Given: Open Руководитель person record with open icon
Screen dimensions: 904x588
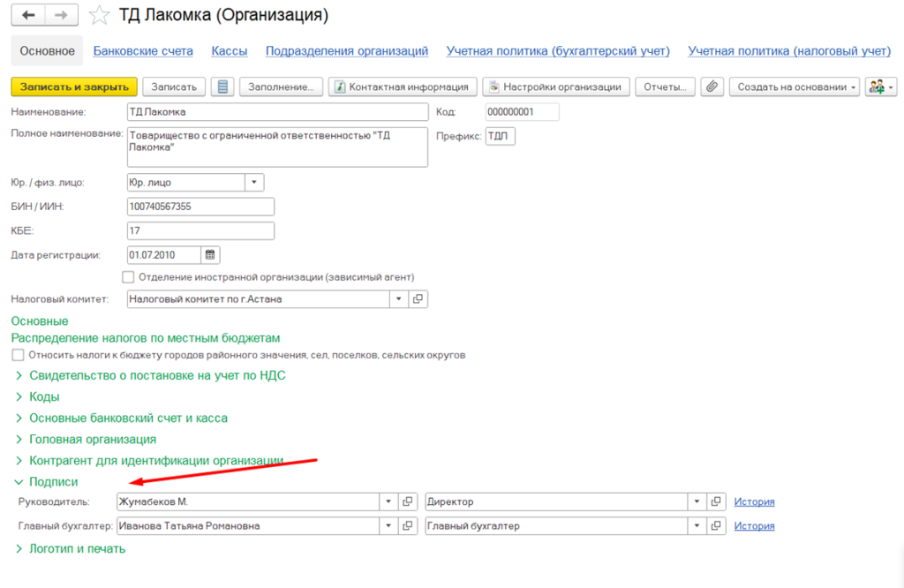Looking at the screenshot, I should [x=408, y=501].
